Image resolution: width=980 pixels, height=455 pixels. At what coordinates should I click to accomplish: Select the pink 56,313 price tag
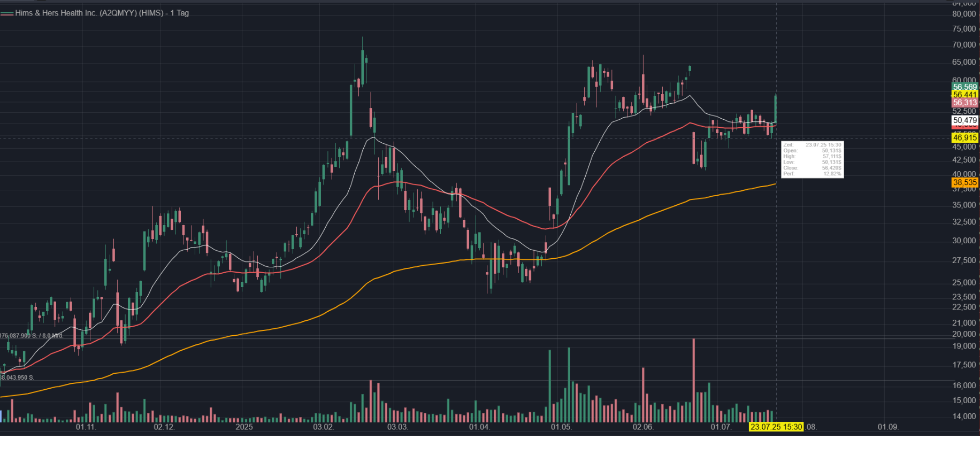[x=964, y=103]
